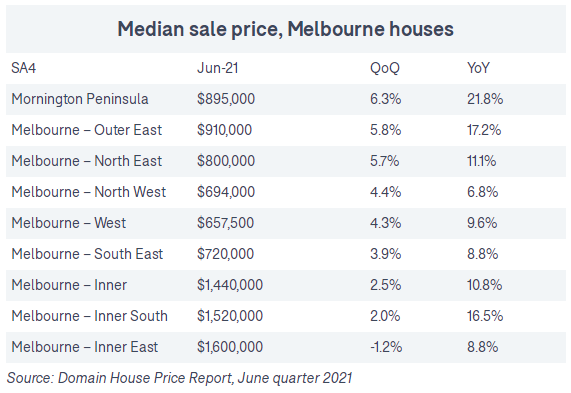Click the 9.6% YoY value
The image size is (571, 393).
tap(482, 223)
